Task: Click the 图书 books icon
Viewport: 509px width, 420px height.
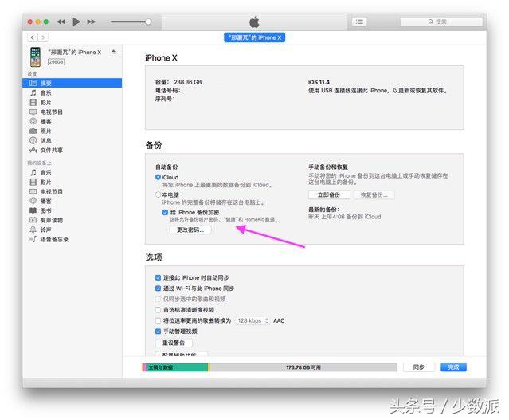Action: pyautogui.click(x=33, y=210)
